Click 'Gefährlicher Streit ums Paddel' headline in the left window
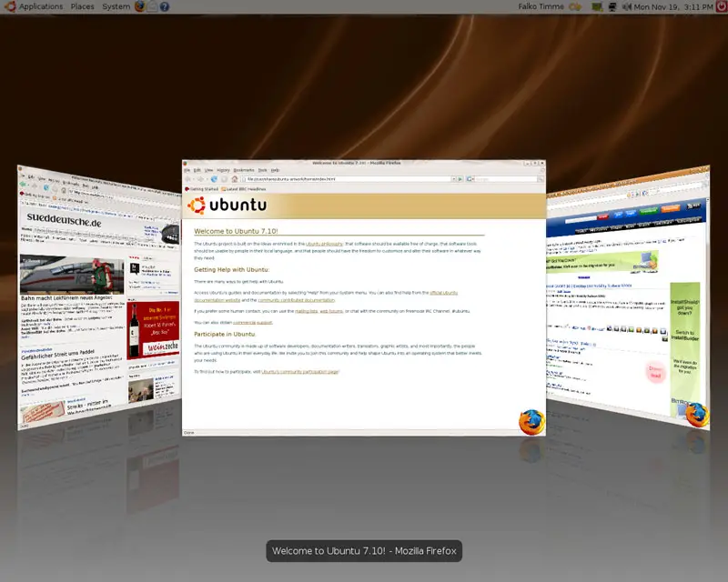The width and height of the screenshot is (728, 582). [58, 354]
